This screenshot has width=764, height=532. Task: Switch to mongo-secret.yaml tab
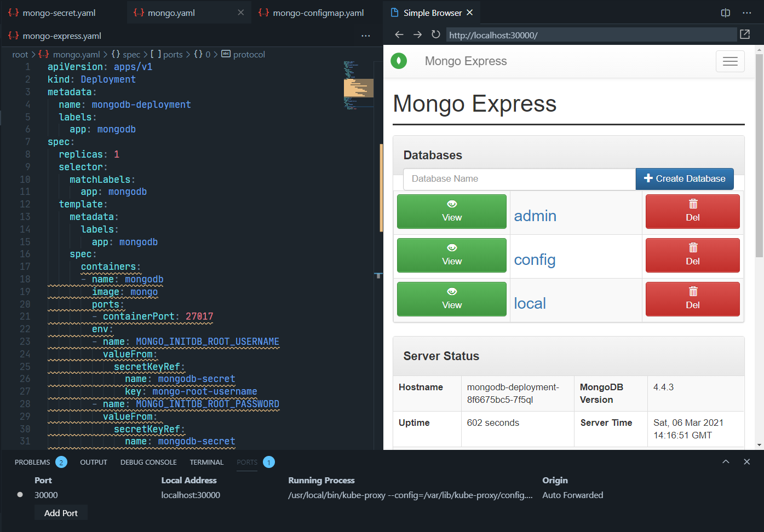pyautogui.click(x=59, y=13)
